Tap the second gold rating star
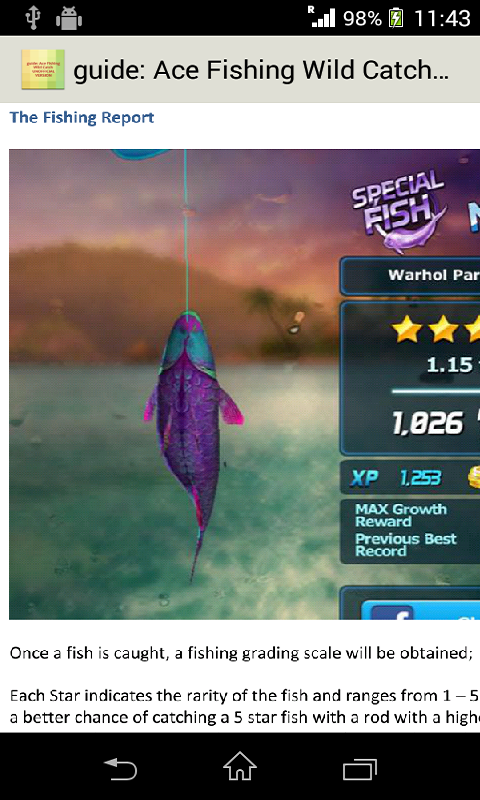Viewport: 480px width, 800px height. (443, 329)
